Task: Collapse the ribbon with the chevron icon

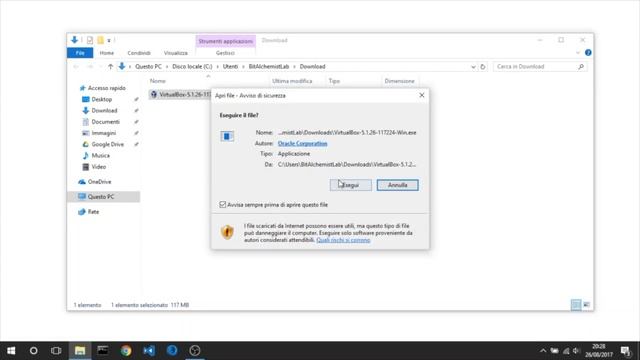Action: coord(578,53)
